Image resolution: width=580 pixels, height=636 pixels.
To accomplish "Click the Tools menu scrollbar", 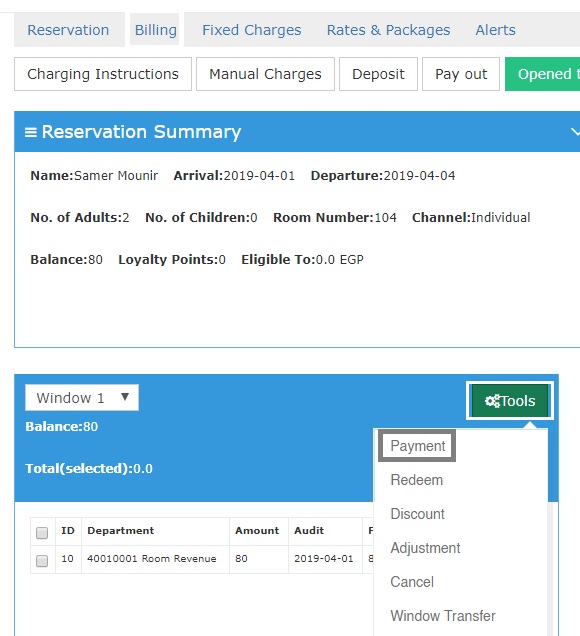I will point(550,568).
